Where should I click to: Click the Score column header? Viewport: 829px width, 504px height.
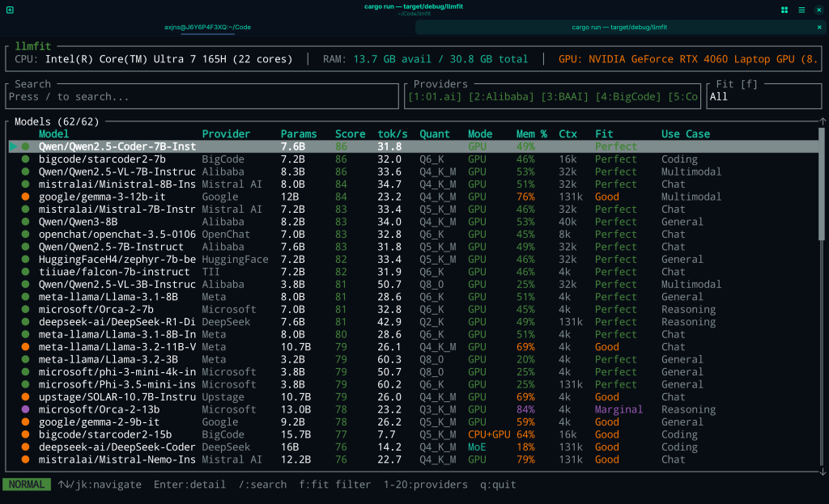coord(351,134)
